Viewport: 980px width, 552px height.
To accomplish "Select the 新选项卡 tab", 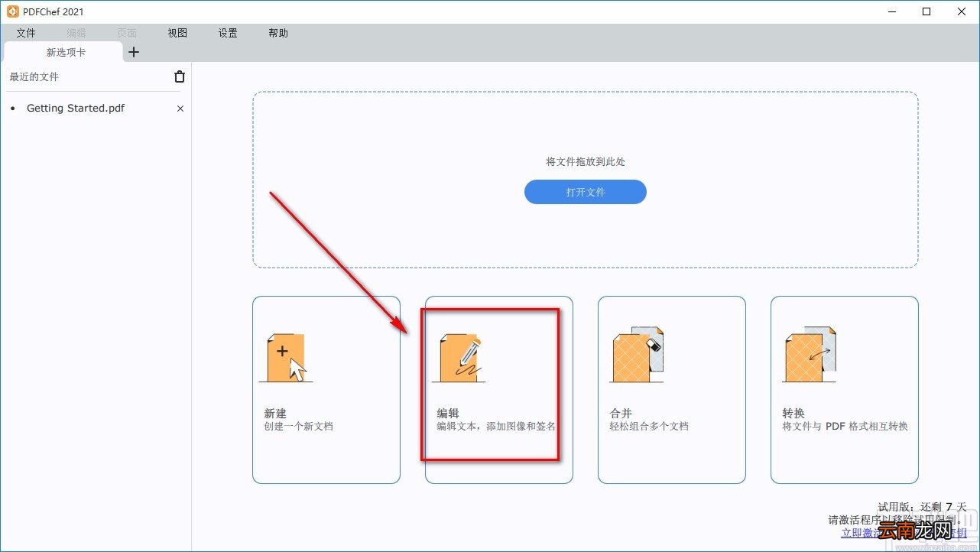I will (x=64, y=52).
